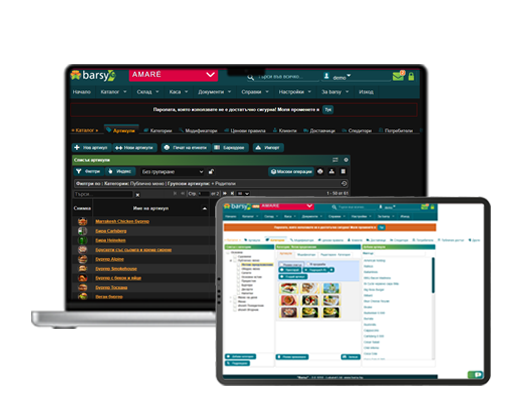This screenshot has width=519, height=414.
Task: Click the Нови артикули button
Action: pos(134,148)
